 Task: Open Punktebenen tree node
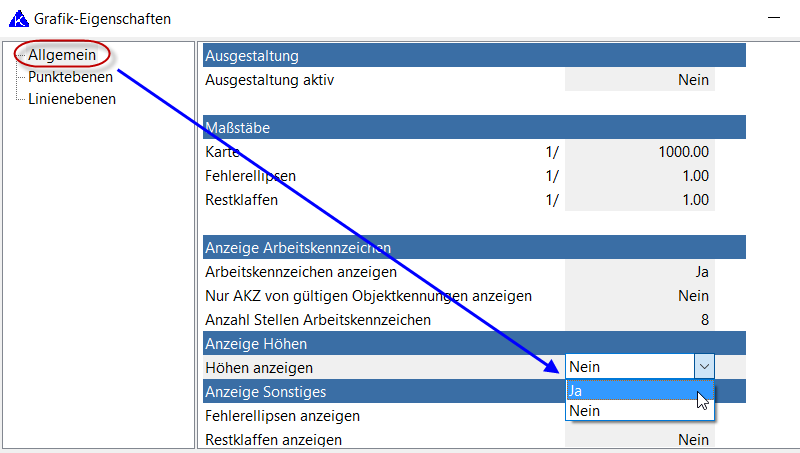pos(70,77)
